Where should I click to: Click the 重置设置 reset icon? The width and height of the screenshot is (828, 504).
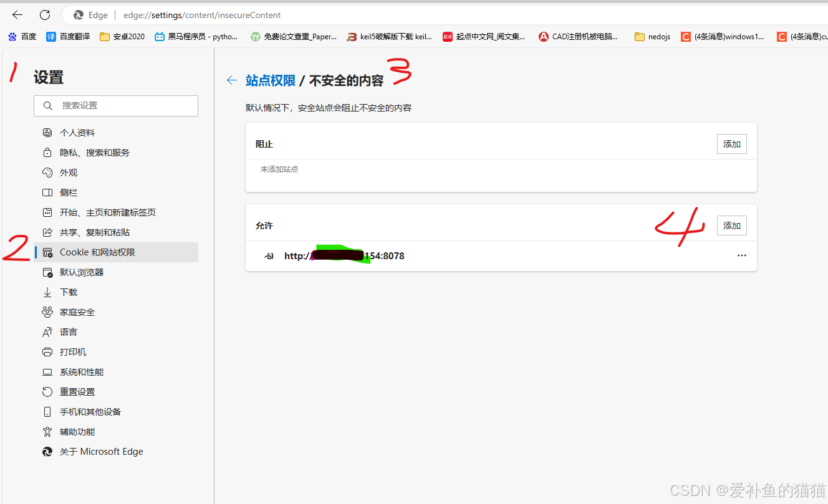(47, 392)
